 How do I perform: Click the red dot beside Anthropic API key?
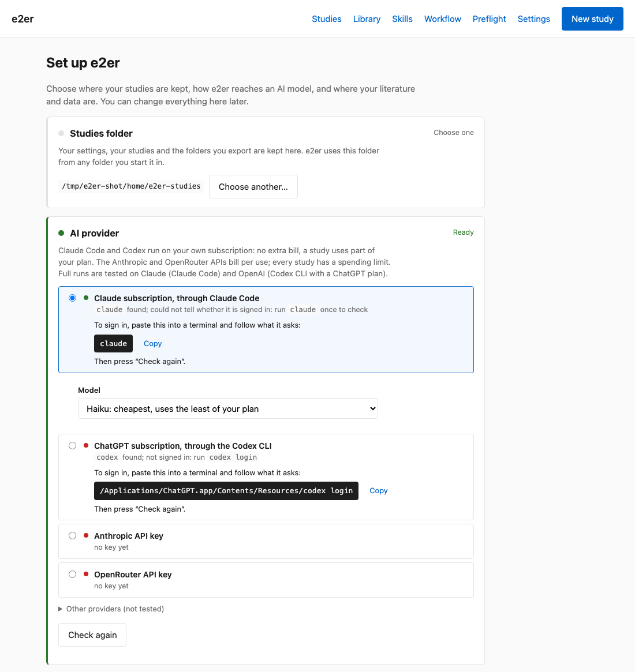click(x=86, y=536)
